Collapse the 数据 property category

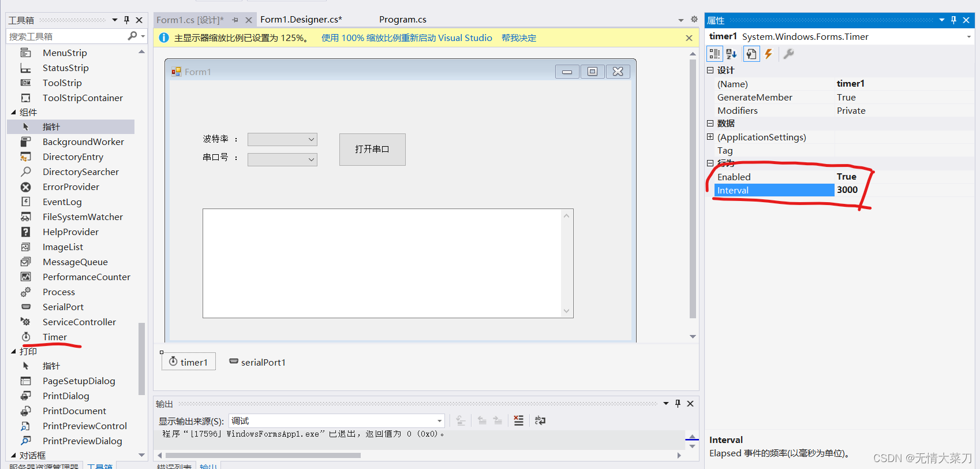pyautogui.click(x=710, y=123)
